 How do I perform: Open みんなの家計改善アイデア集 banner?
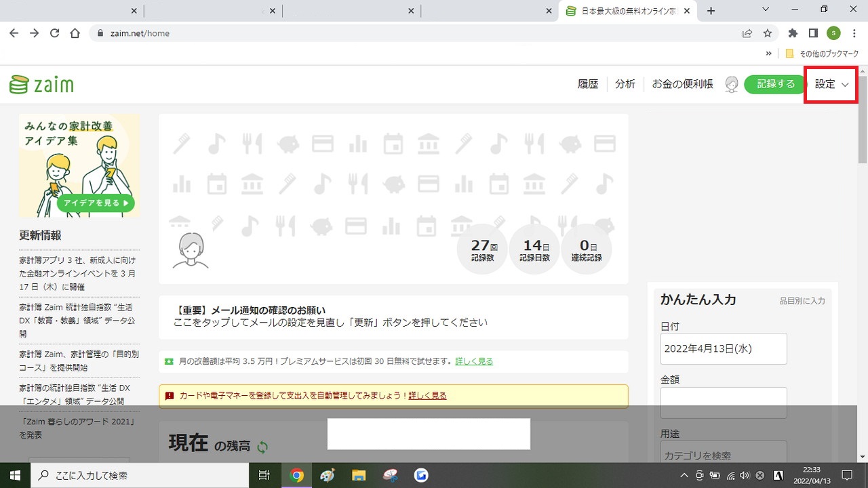tap(79, 165)
